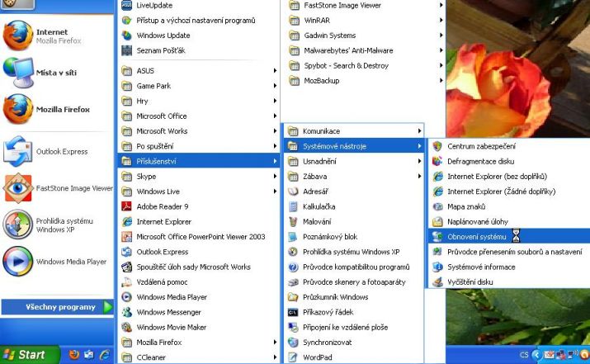Launch Outlook Express from left start panel
The width and height of the screenshot is (590, 364).
click(56, 151)
